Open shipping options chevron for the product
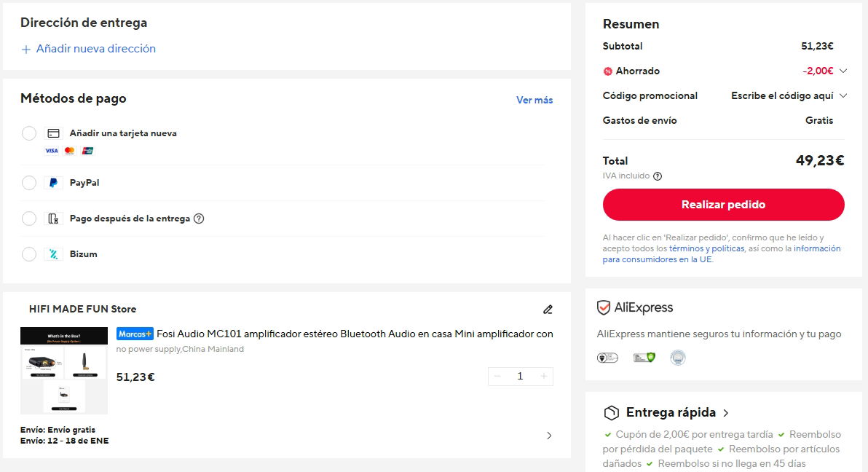This screenshot has height=472, width=868. click(549, 436)
